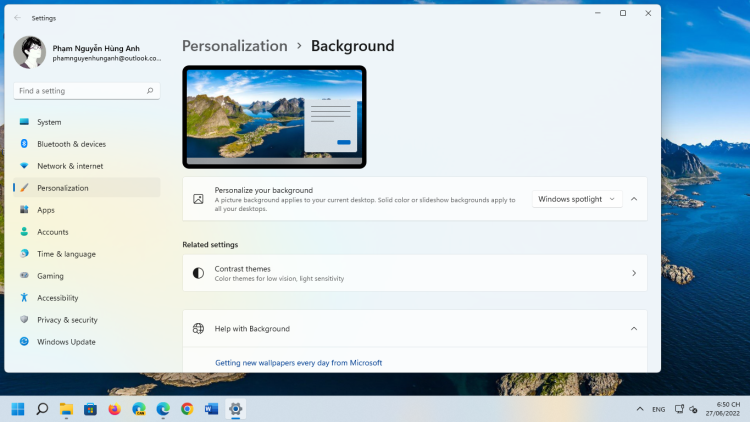Click the Contrast themes row
750x422 pixels.
tap(415, 273)
